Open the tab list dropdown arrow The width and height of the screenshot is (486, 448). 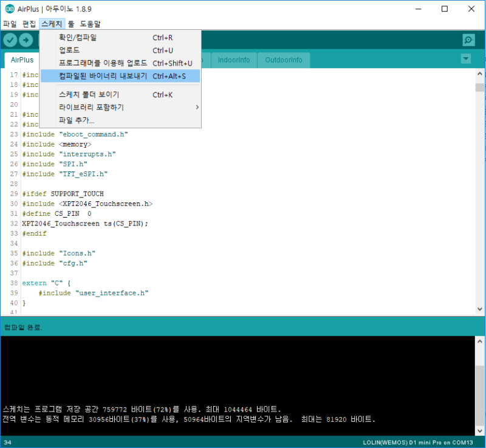[465, 59]
